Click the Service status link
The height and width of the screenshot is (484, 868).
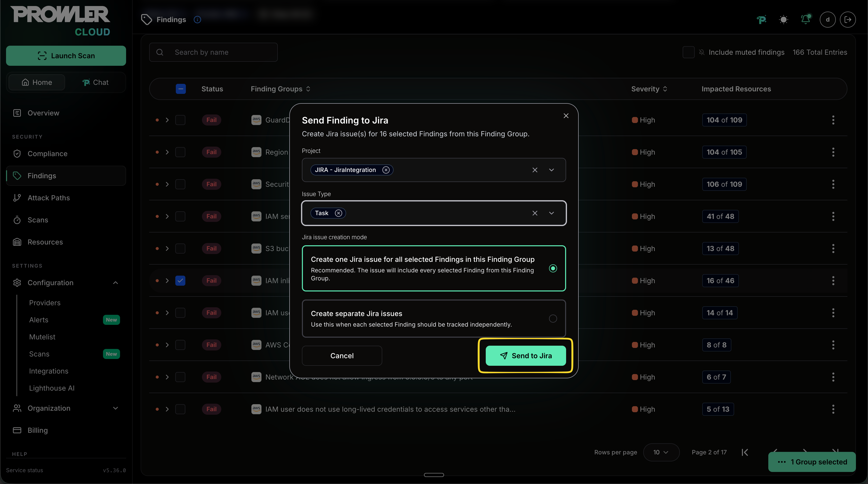[x=25, y=470]
